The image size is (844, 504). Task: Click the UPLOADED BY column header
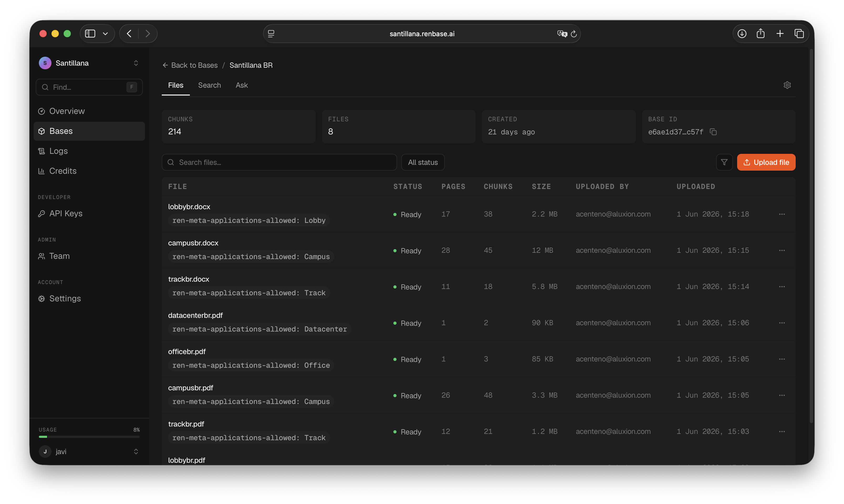[x=602, y=186]
